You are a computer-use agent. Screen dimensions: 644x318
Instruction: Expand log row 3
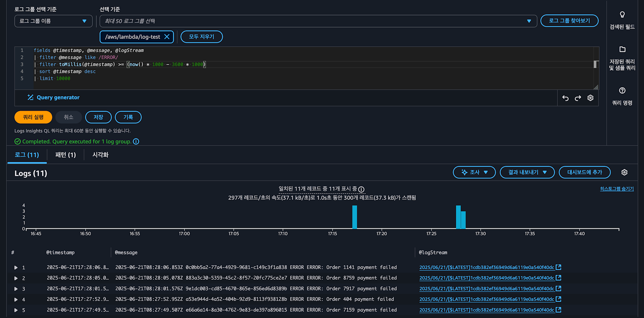click(x=16, y=289)
